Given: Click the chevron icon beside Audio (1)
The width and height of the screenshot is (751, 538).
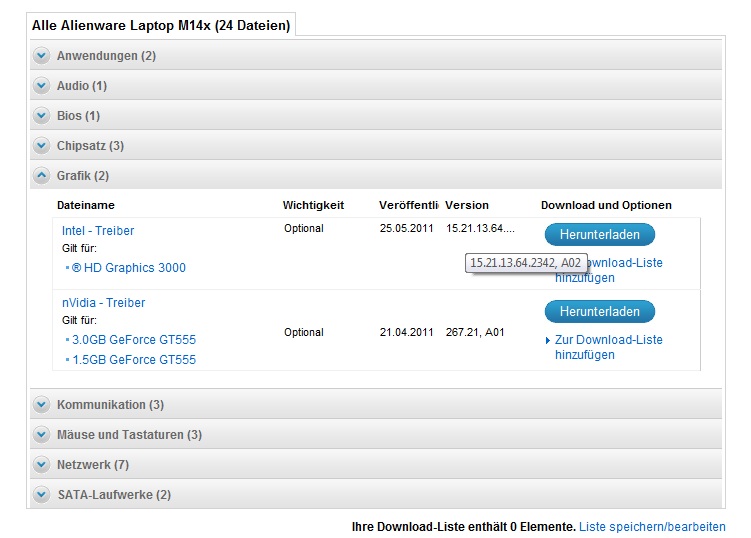Looking at the screenshot, I should (x=41, y=86).
